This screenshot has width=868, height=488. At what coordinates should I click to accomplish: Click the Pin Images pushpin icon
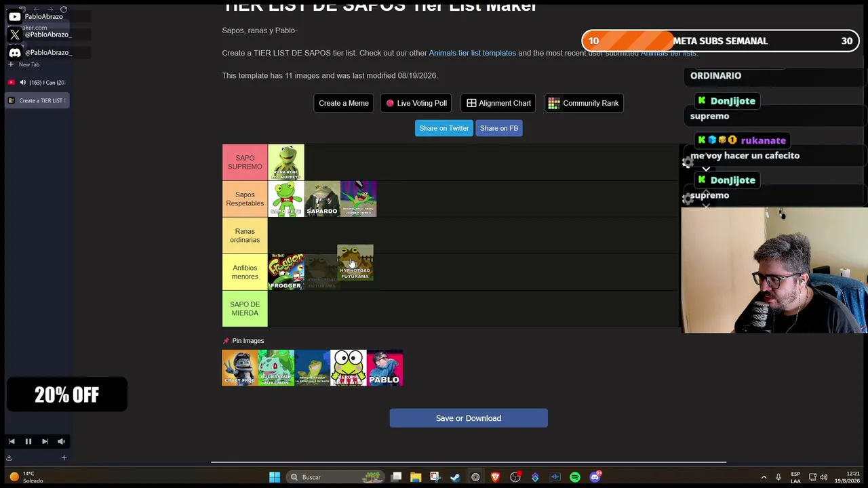226,341
